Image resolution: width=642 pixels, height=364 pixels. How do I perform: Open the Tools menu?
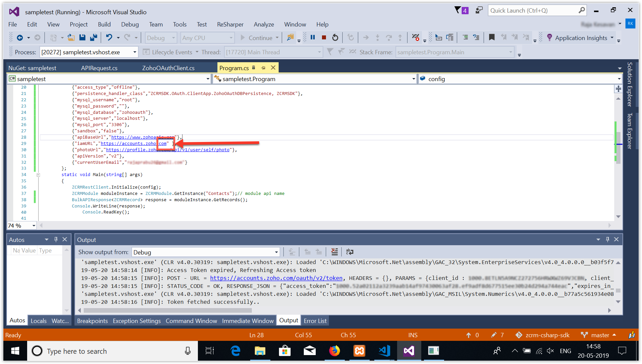click(x=180, y=24)
